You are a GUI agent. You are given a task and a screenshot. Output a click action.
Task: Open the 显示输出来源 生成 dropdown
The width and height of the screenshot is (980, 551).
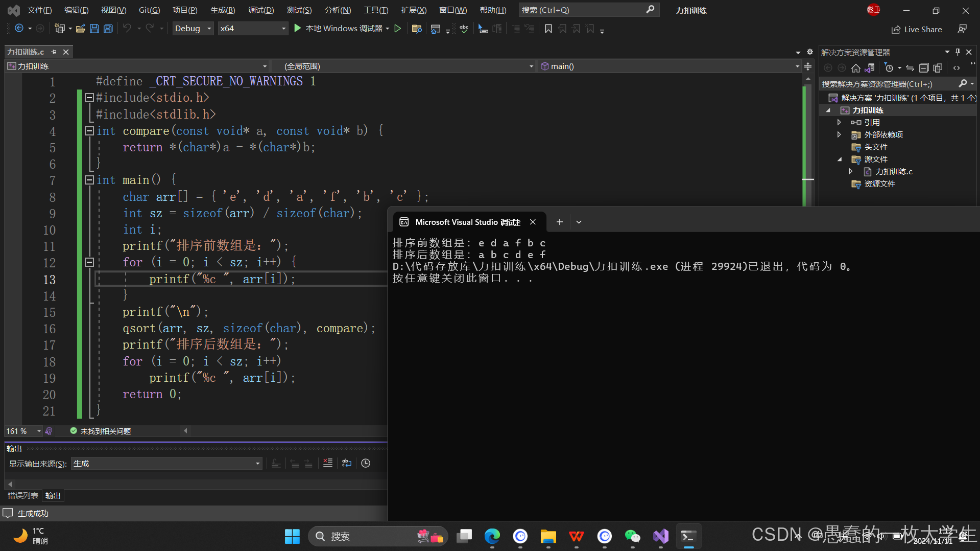[166, 463]
